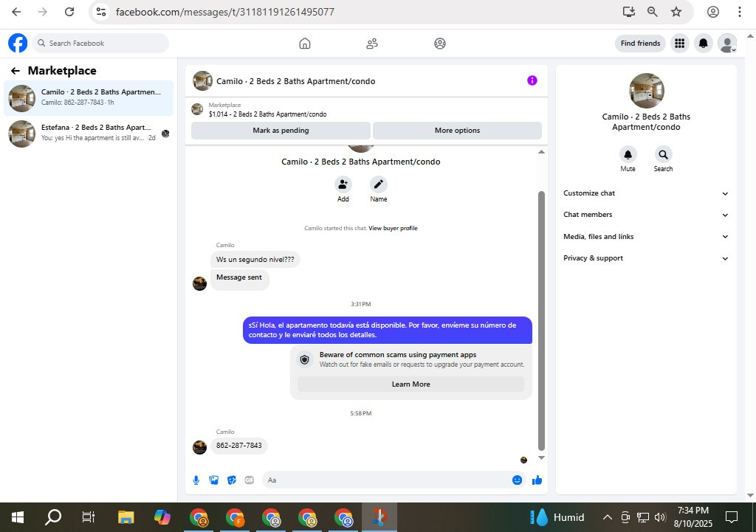
Task: Bookmark this page with star icon
Action: tap(676, 12)
